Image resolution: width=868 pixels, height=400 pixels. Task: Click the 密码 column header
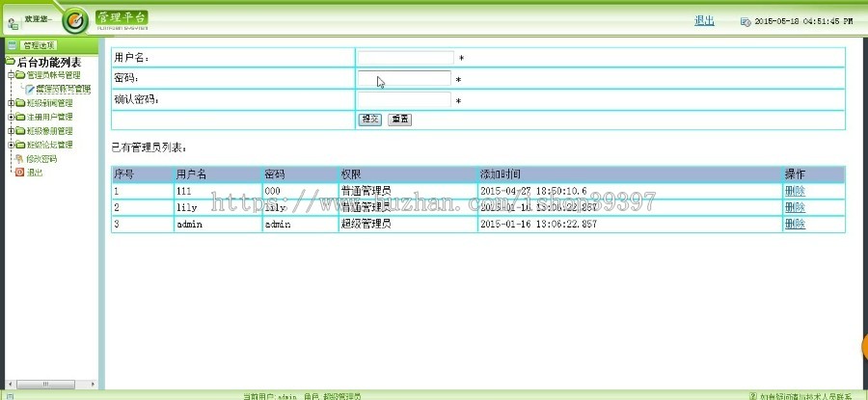coord(301,174)
